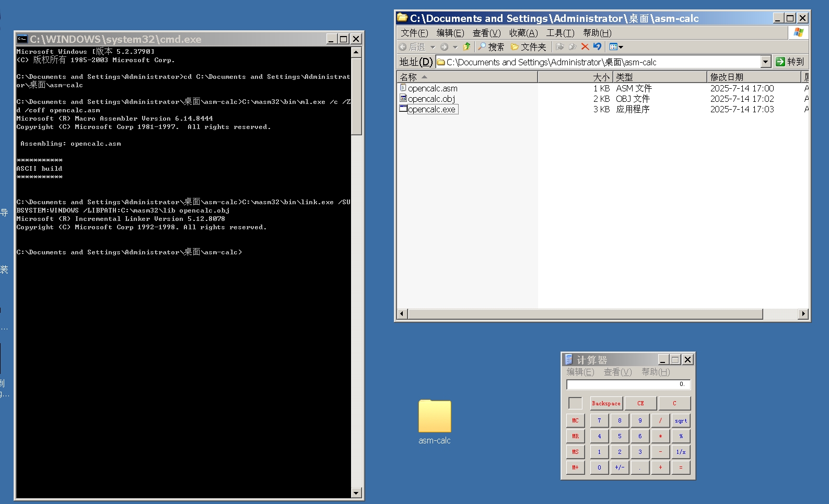
Task: Click the +/- sign toggle button
Action: tap(620, 467)
